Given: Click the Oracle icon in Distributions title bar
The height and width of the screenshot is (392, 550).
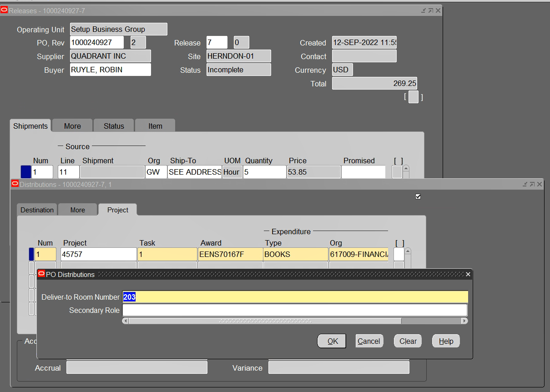Looking at the screenshot, I should pos(15,184).
